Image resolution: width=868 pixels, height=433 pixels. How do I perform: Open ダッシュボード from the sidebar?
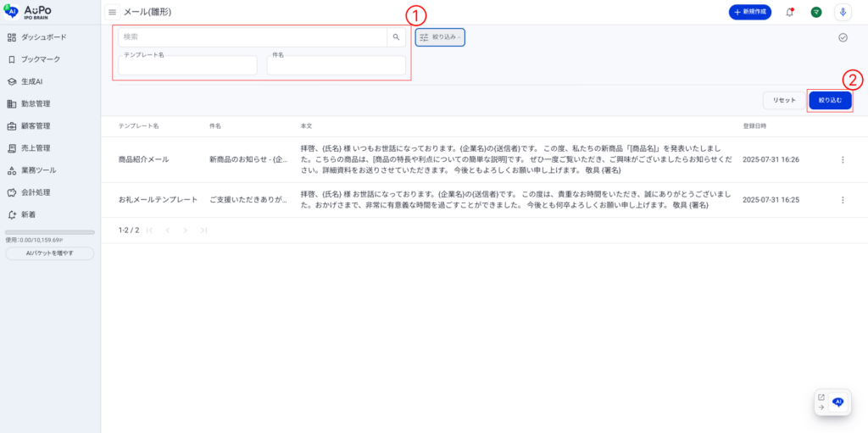[43, 37]
